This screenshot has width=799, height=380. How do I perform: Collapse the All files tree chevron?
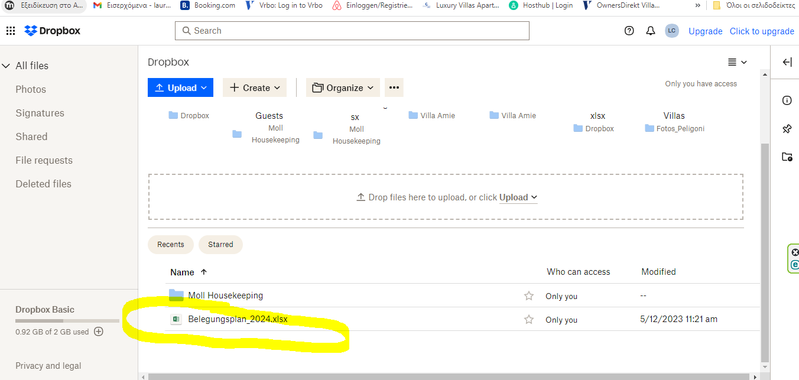[x=6, y=66]
